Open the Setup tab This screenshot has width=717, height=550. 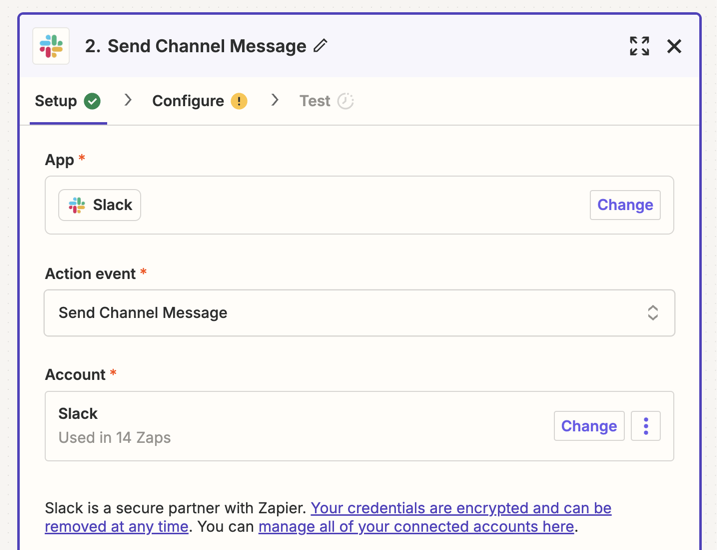68,101
